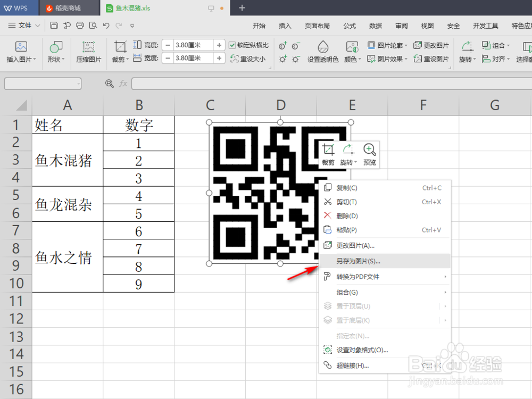Expand Group submenu in context menu
532x399 pixels.
pos(445,292)
